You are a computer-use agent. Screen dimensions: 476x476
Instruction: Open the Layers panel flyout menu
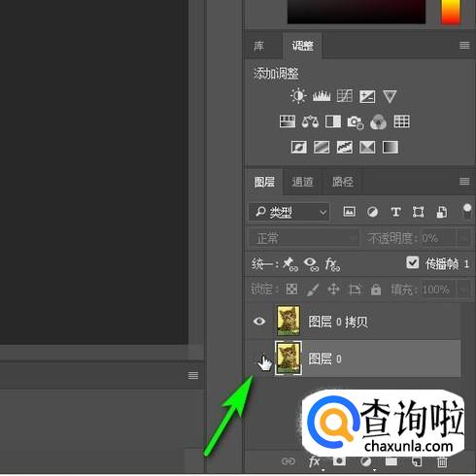coord(464,181)
